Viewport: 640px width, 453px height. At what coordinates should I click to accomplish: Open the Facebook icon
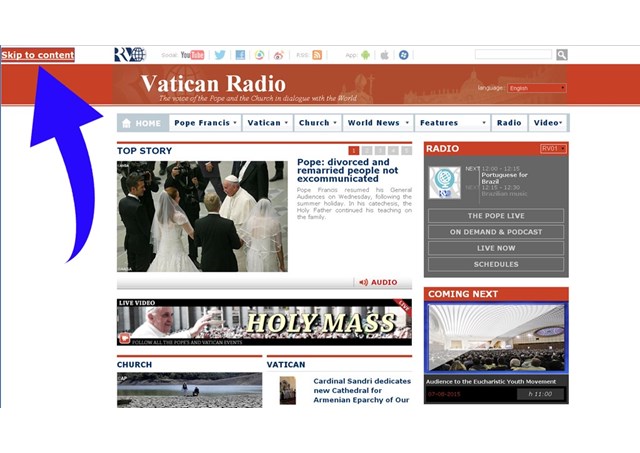(240, 55)
